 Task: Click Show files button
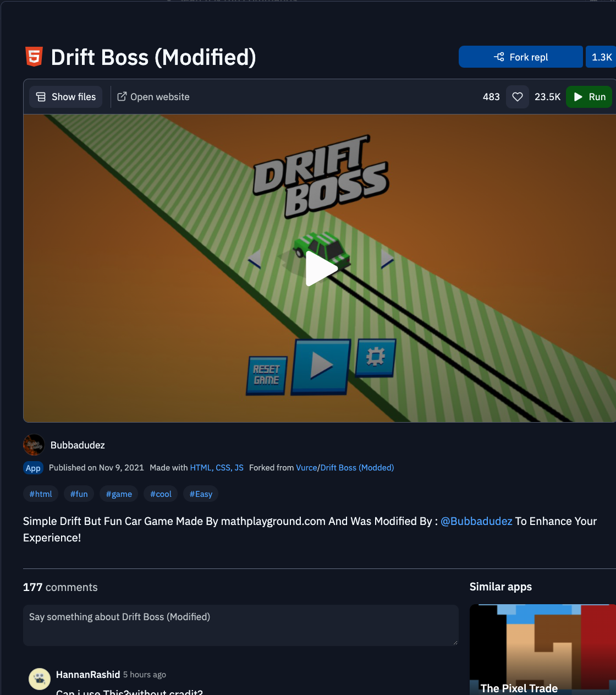pos(65,97)
